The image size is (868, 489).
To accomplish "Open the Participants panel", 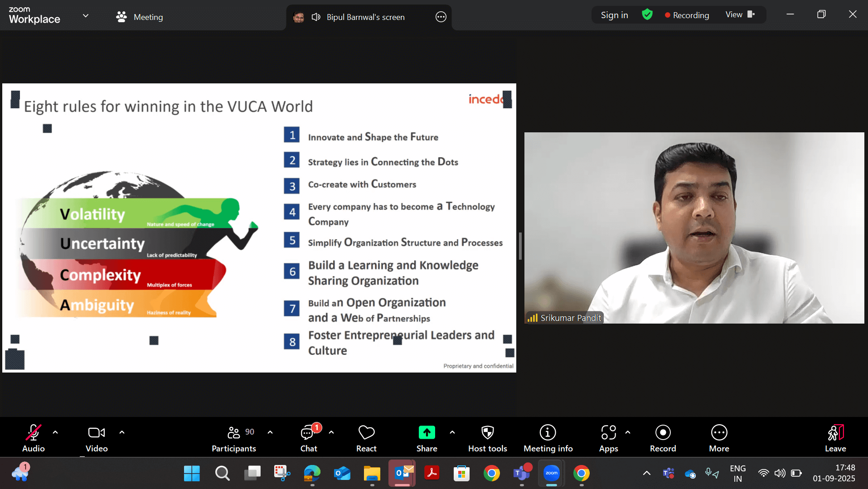I will click(234, 438).
